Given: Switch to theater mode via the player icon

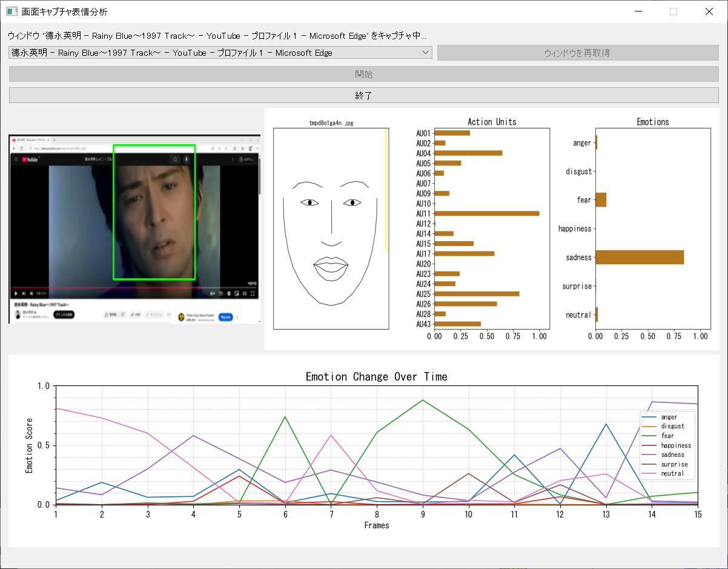Looking at the screenshot, I should 244,293.
